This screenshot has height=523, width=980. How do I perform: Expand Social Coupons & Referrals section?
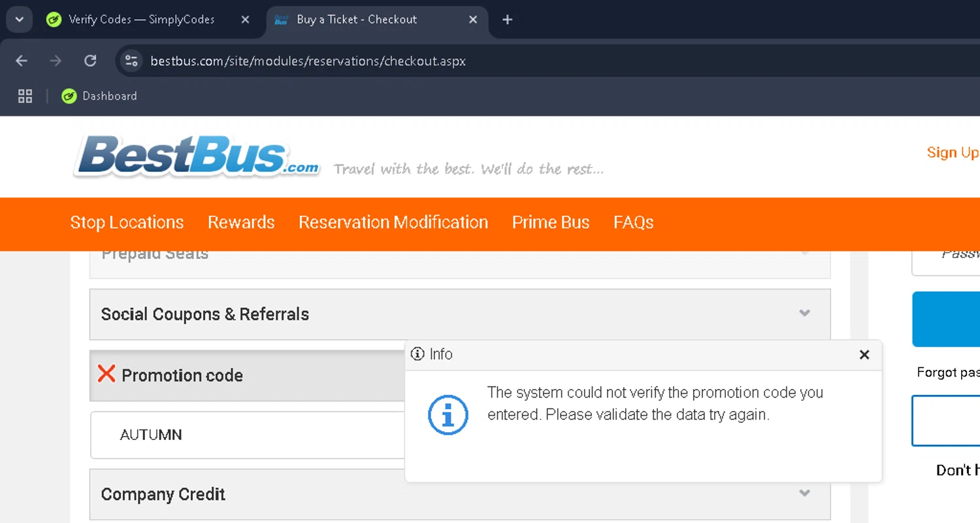coord(460,314)
